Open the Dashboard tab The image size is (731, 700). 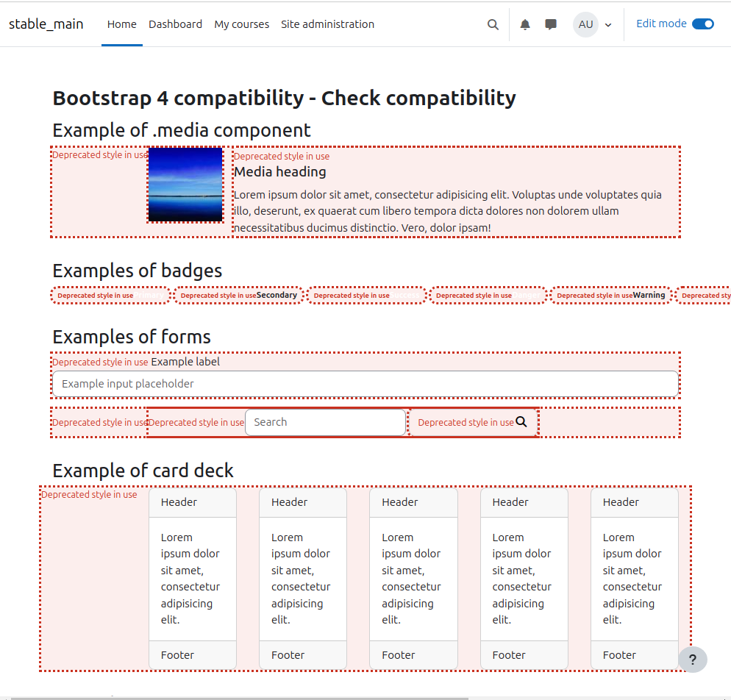click(175, 24)
